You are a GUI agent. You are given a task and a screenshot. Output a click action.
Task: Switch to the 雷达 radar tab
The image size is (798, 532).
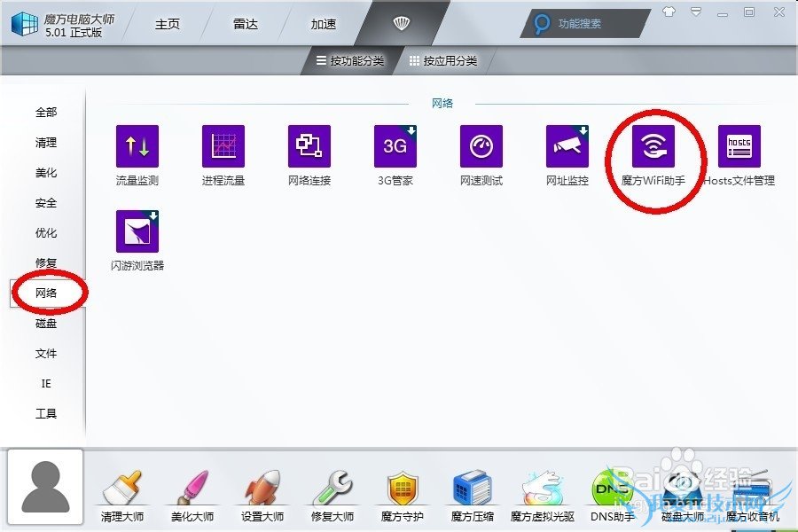pyautogui.click(x=246, y=24)
